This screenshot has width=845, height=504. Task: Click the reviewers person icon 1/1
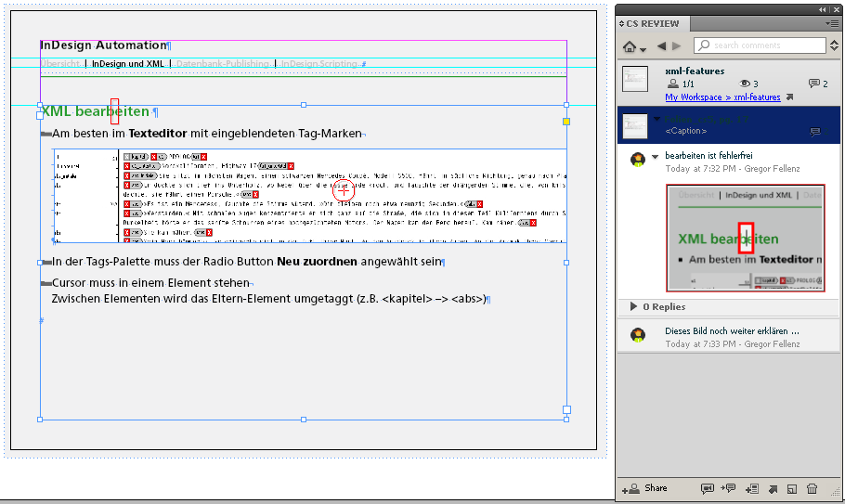tap(673, 84)
